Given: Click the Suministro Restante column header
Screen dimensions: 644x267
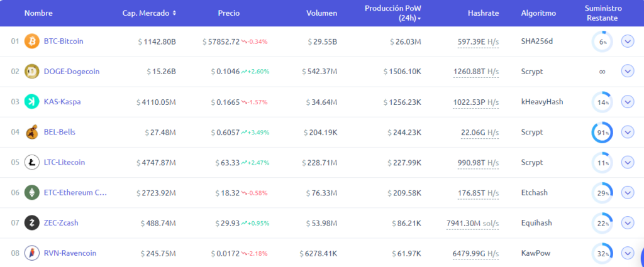Looking at the screenshot, I should click(602, 13).
